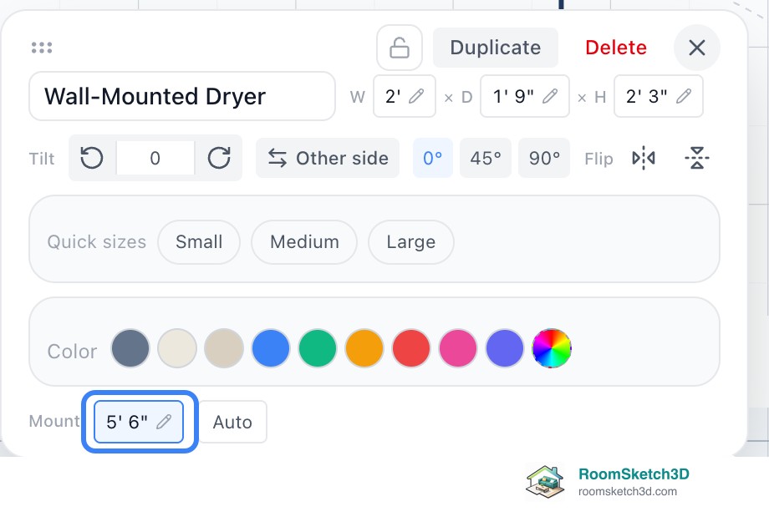Viewport: 769px width, 532px height.
Task: Open the roomsketch3d.com link
Action: click(x=628, y=491)
